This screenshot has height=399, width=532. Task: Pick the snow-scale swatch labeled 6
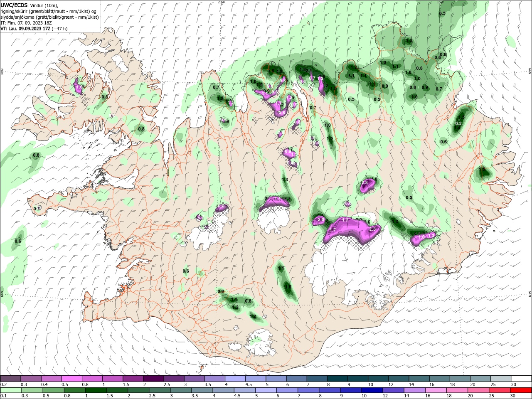[296, 379]
